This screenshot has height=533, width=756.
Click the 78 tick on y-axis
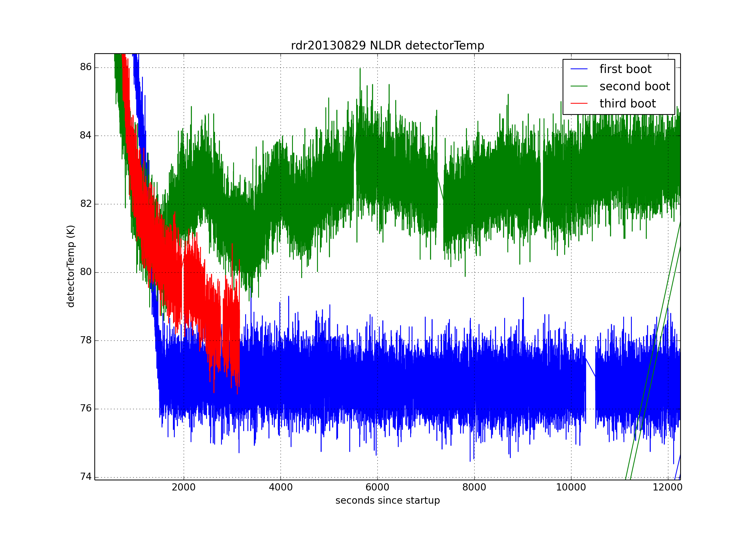(86, 340)
